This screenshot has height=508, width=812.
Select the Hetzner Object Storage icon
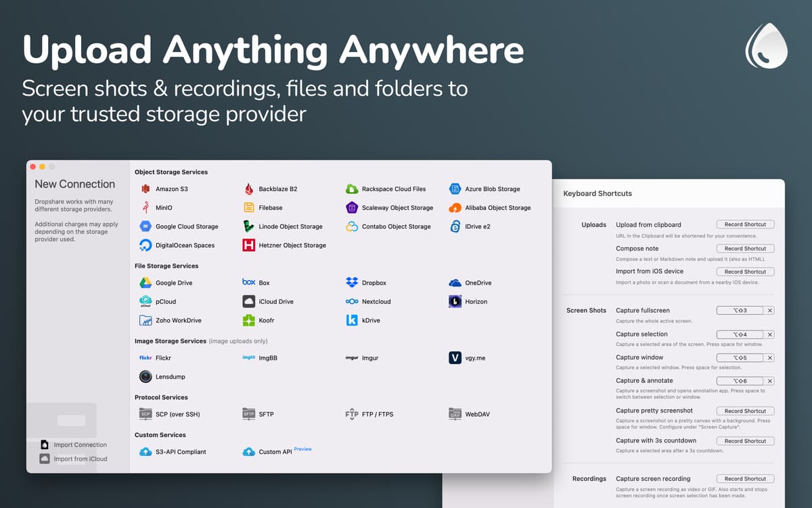(x=248, y=245)
